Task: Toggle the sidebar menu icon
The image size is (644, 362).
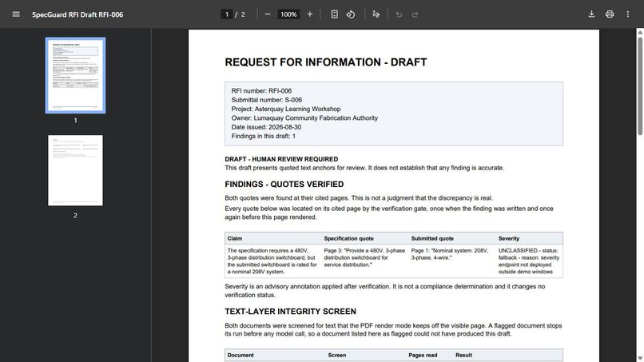Action: pyautogui.click(x=16, y=14)
